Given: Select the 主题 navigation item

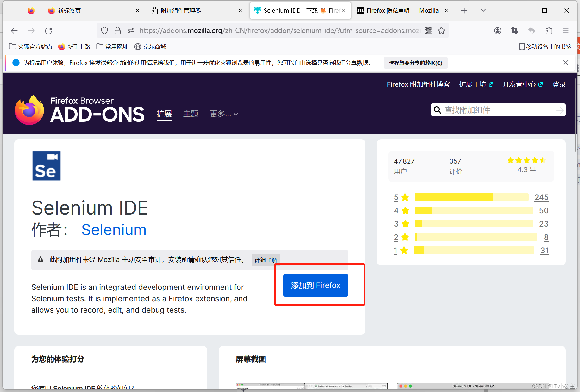Looking at the screenshot, I should (191, 114).
